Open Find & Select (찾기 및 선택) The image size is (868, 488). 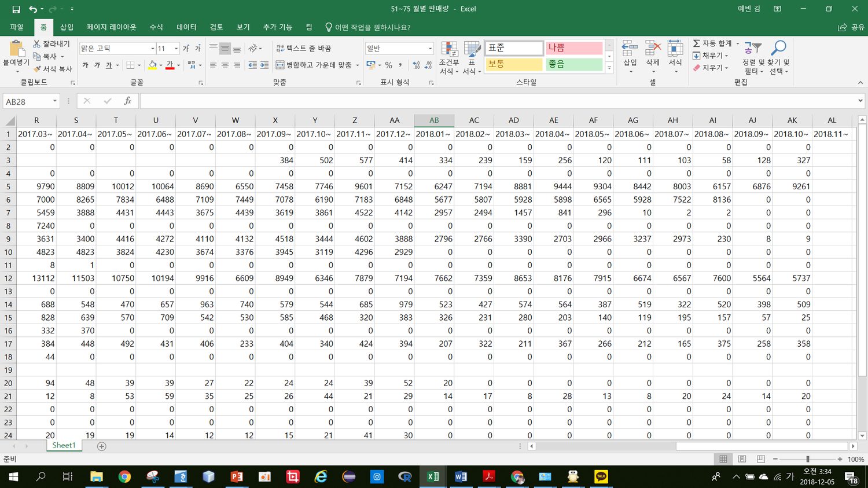coord(779,58)
